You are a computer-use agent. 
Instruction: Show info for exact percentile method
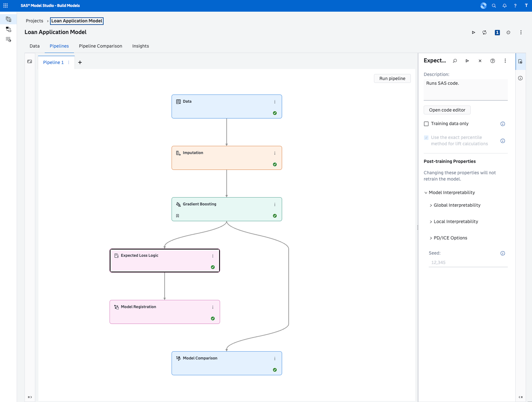pyautogui.click(x=503, y=141)
